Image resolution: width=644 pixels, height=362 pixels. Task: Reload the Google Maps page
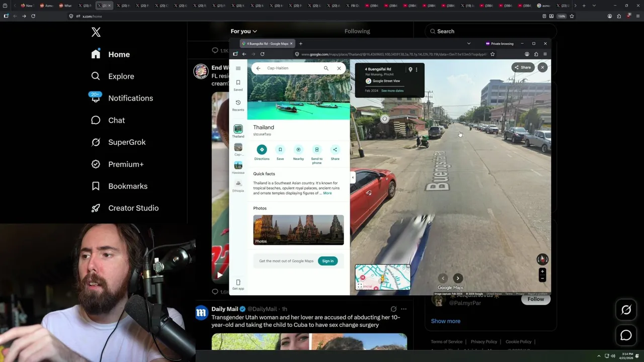[262, 54]
